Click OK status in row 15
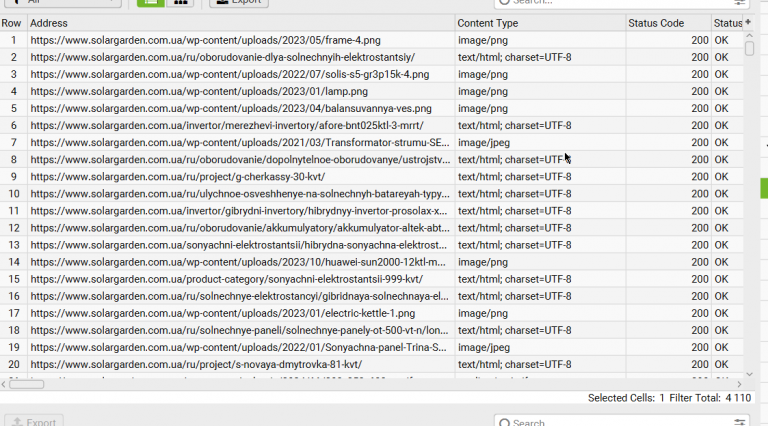The width and height of the screenshot is (768, 426). [721, 279]
